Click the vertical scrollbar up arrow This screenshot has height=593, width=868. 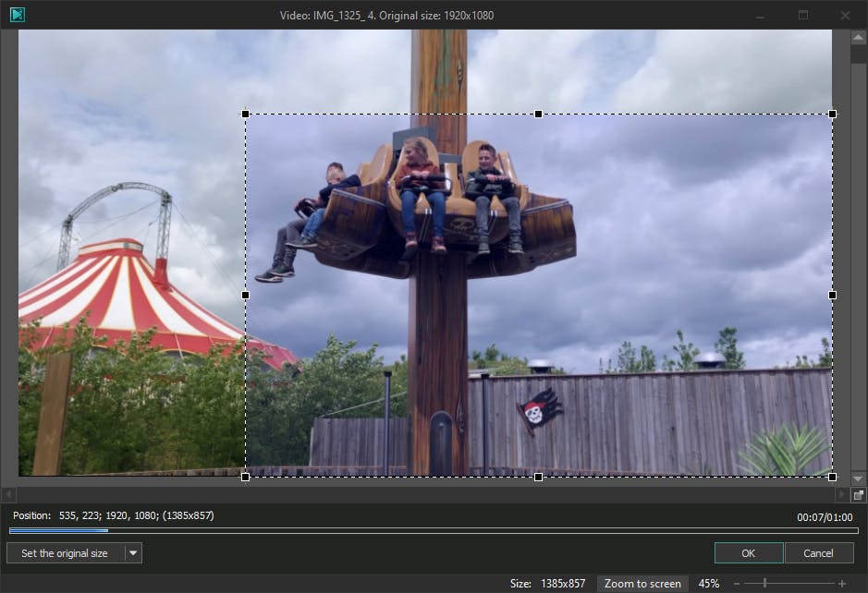tap(858, 37)
